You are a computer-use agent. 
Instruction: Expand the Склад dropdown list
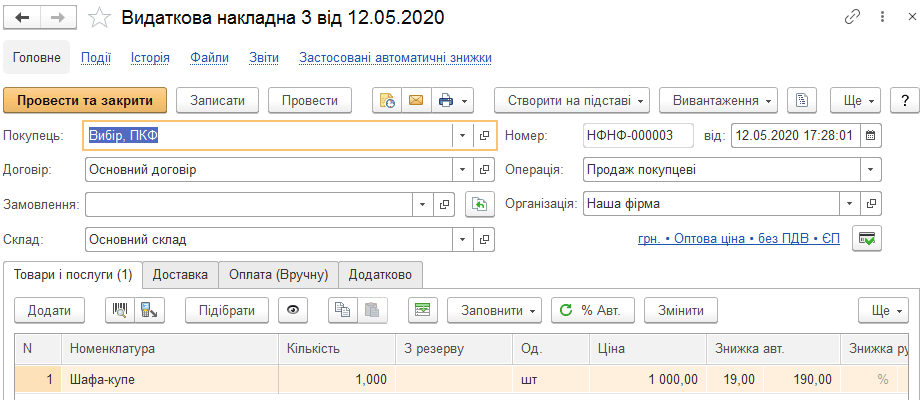pyautogui.click(x=463, y=239)
